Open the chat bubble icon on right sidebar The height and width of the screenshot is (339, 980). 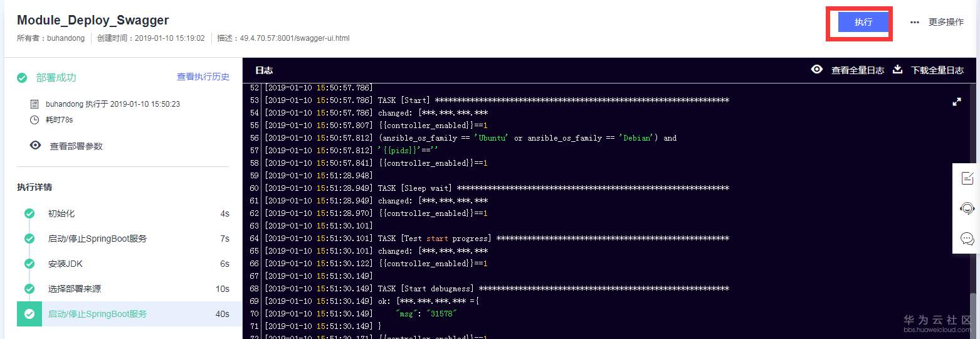point(967,239)
